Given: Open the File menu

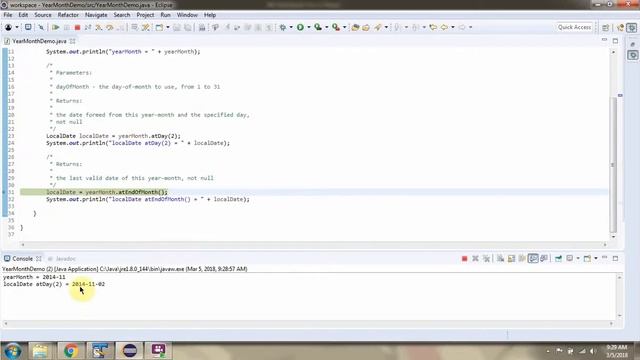Looking at the screenshot, I should pos(7,15).
